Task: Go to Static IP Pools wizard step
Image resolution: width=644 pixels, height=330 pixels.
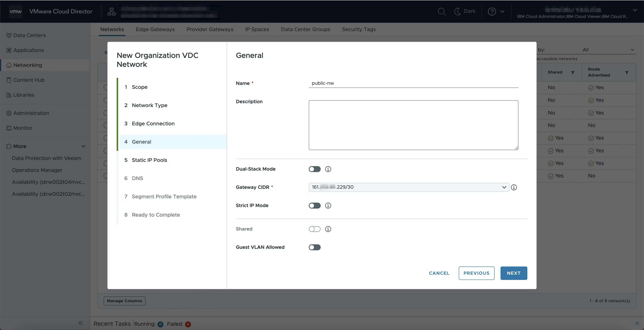Action: coord(149,160)
